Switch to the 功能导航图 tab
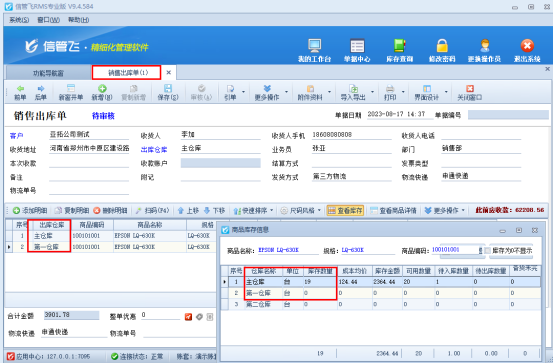553x363 pixels. click(x=48, y=73)
